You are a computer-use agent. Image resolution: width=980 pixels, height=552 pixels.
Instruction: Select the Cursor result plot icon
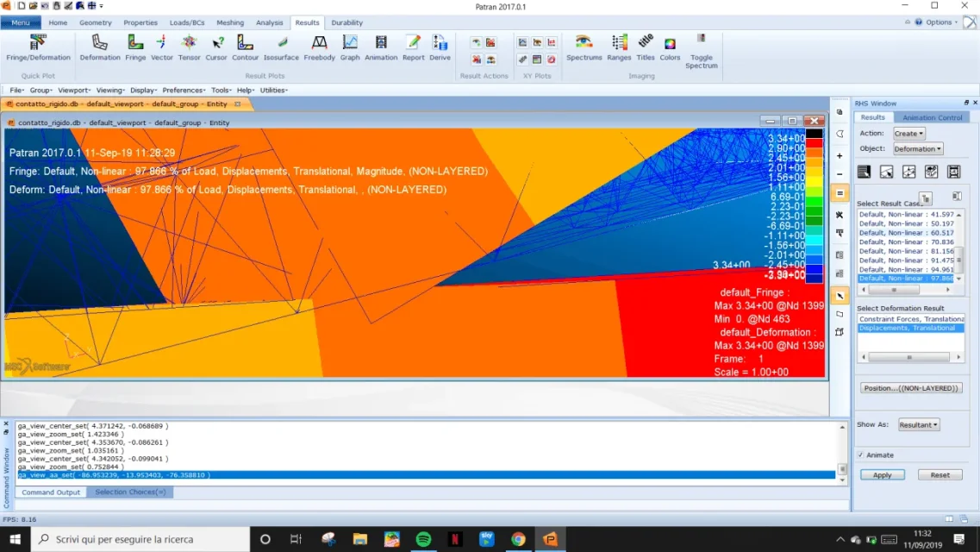[x=216, y=48]
